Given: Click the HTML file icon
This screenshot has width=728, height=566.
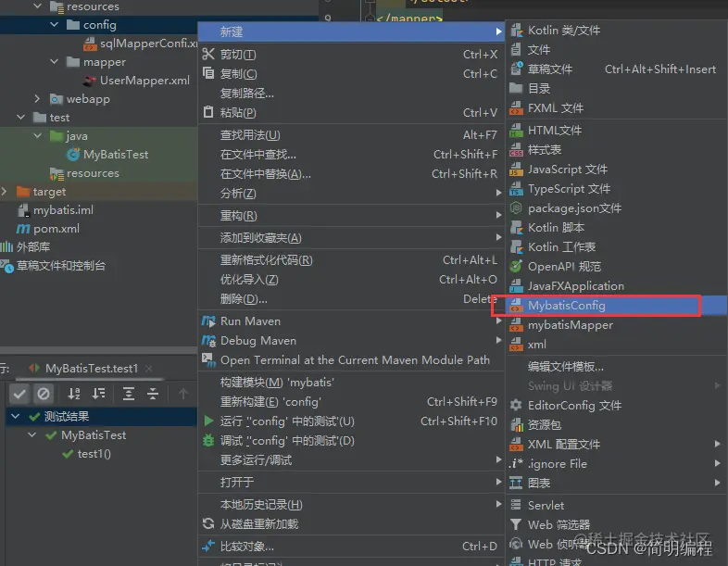Looking at the screenshot, I should pyautogui.click(x=516, y=131).
